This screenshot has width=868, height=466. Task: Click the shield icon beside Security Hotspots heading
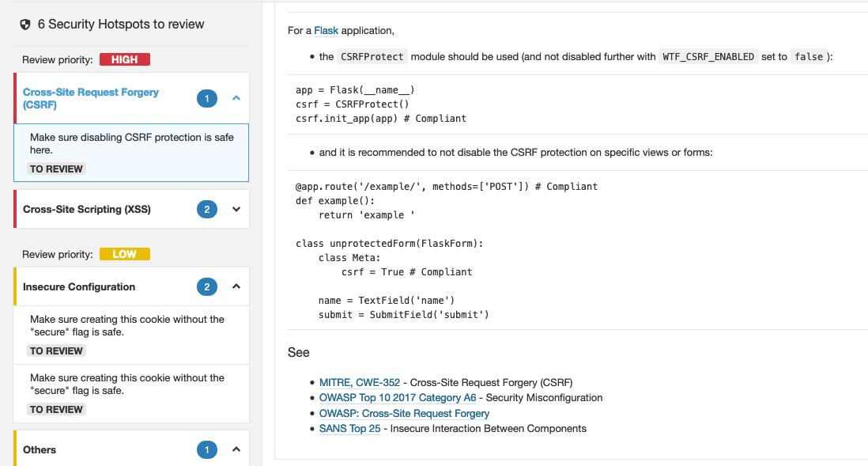[25, 25]
